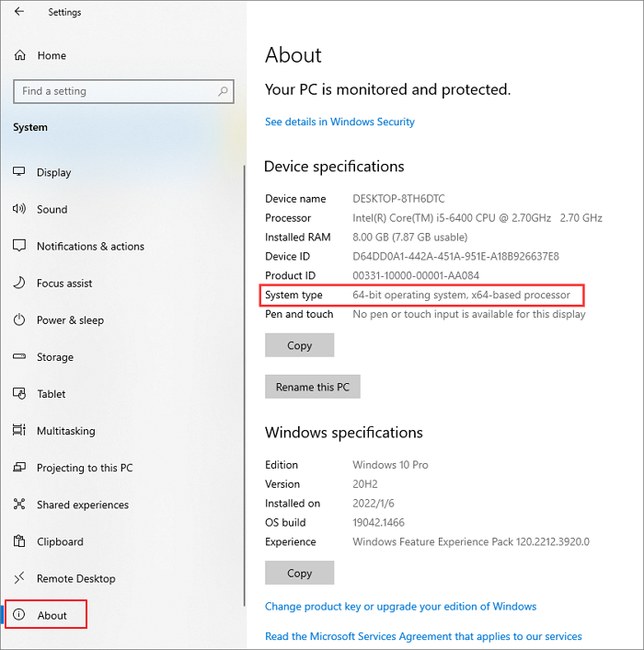
Task: Open the Multitasking menu item
Action: 65,431
